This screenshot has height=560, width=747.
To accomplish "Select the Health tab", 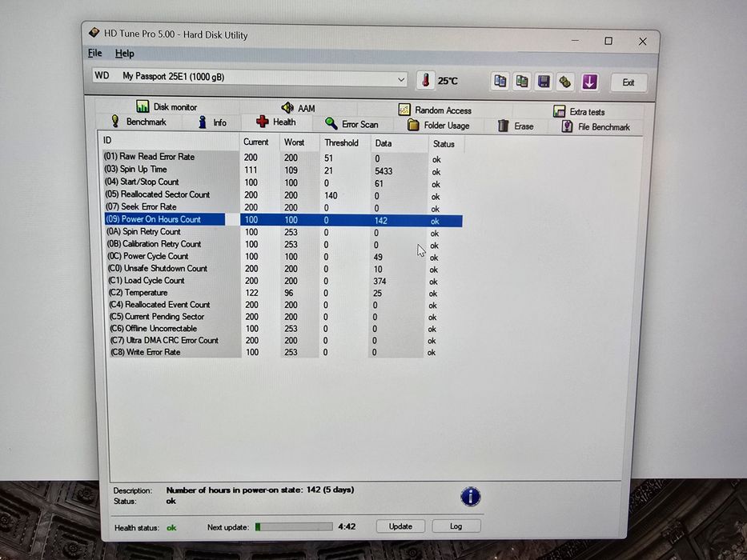I will click(x=276, y=122).
